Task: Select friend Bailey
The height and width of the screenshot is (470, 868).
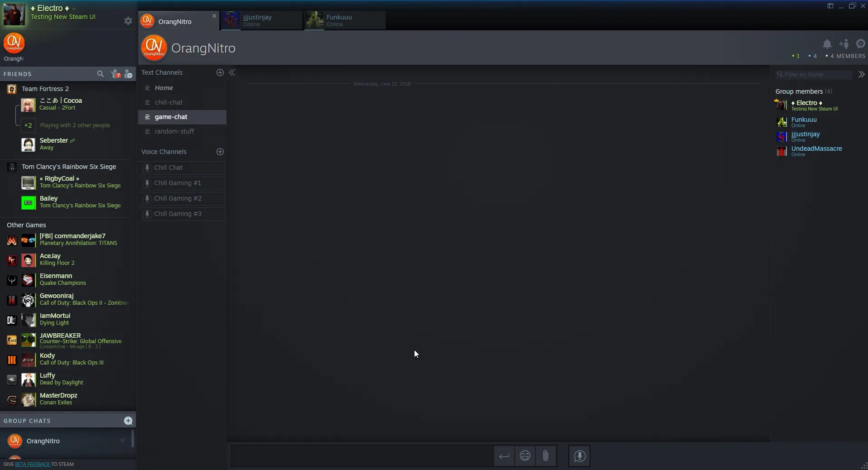Action: click(x=68, y=202)
